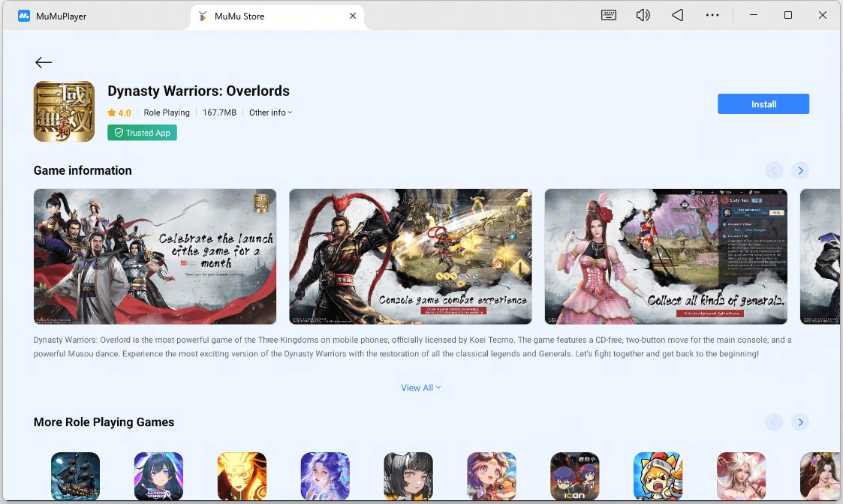This screenshot has height=504, width=843.
Task: Open the 'Collect all kinds of generals' screenshot
Action: pos(666,256)
